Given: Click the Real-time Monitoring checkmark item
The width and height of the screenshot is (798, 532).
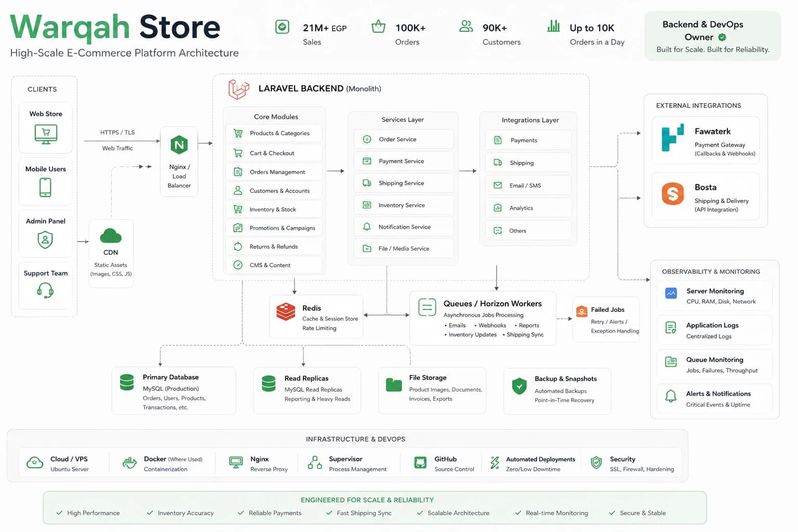Looking at the screenshot, I should (551, 513).
